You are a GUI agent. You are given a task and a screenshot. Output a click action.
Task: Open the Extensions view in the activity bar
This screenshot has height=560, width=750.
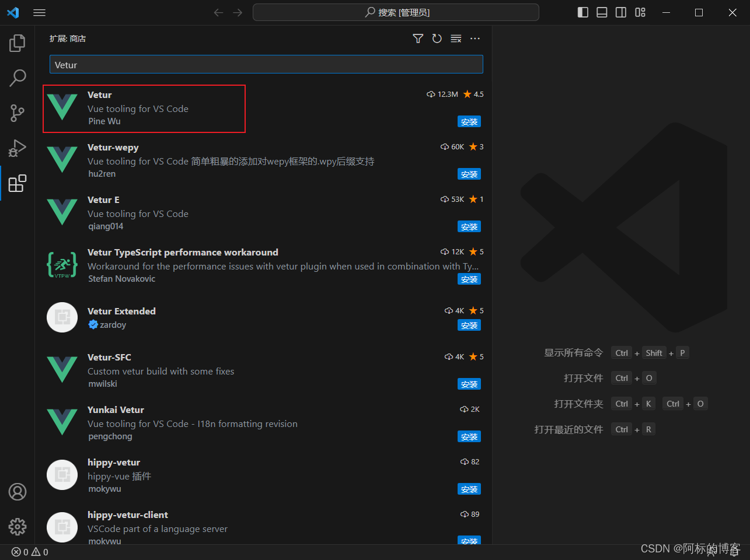point(17,183)
